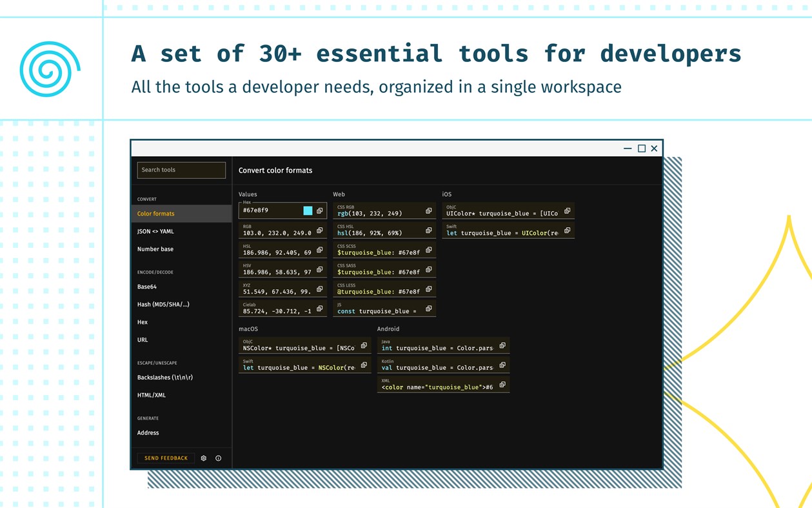Open the URL encoder tool

click(142, 340)
